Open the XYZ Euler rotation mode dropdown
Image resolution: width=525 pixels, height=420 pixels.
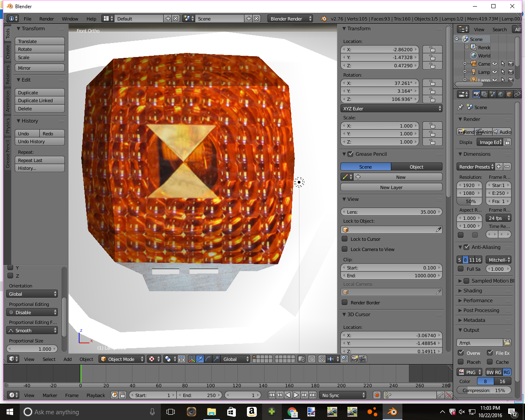pyautogui.click(x=391, y=109)
